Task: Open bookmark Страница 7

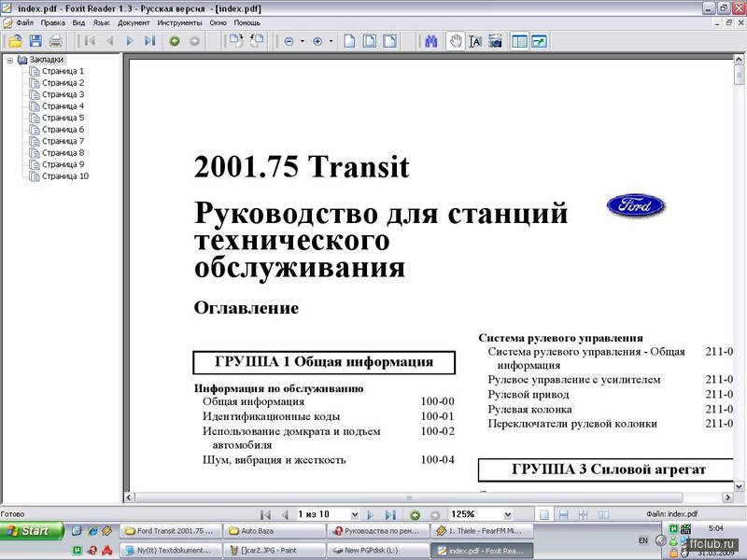Action: [63, 141]
